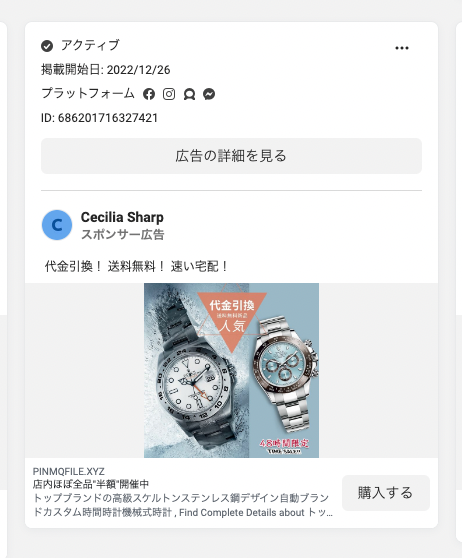Click the 店内ほぼ全品"半額"開催中 headline
Screen dimensions: 462x558
point(91,484)
